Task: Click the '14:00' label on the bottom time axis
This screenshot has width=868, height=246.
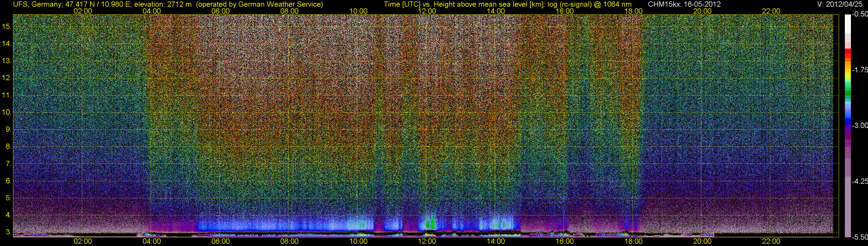Action: tap(496, 241)
